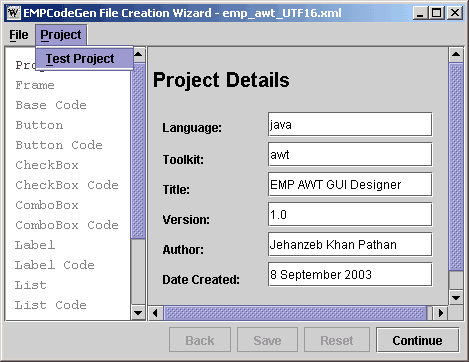Click the horizontal scroll-left arrow
469x362 pixels.
tap(155, 313)
